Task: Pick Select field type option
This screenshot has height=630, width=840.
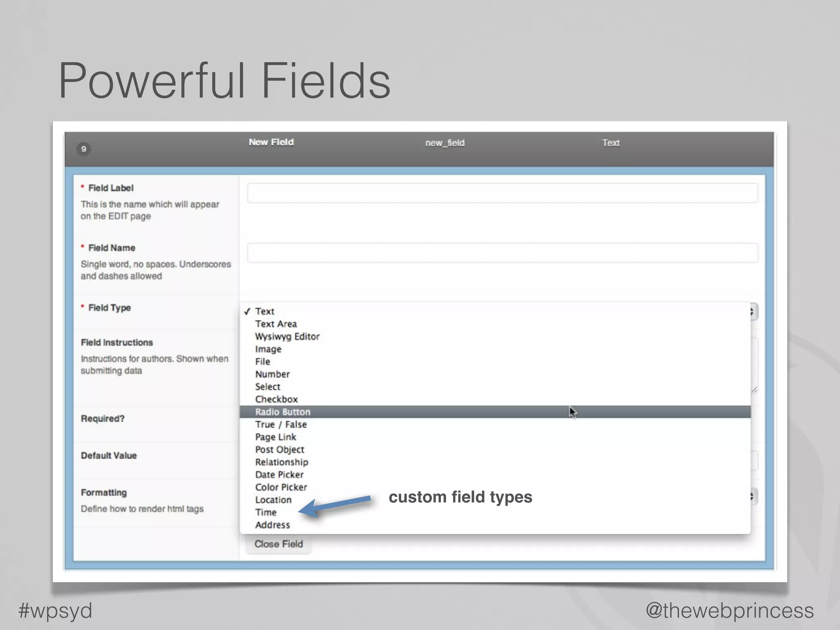Action: point(495,387)
